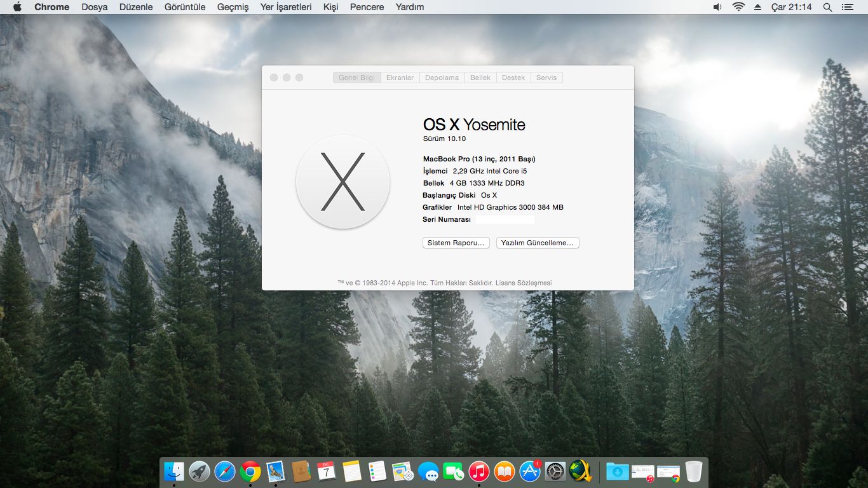Open Messages blue bubble icon in Dock

pyautogui.click(x=428, y=471)
